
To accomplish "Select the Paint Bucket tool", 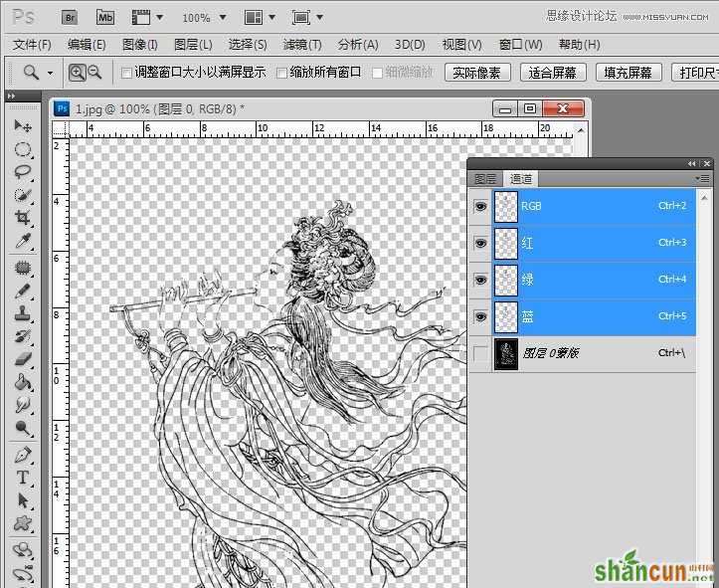I will [x=23, y=382].
